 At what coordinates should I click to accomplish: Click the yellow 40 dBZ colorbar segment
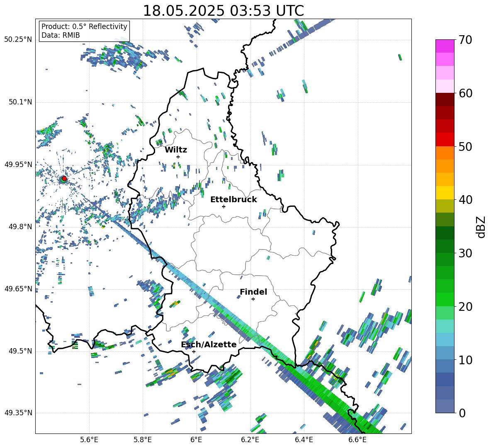(445, 193)
